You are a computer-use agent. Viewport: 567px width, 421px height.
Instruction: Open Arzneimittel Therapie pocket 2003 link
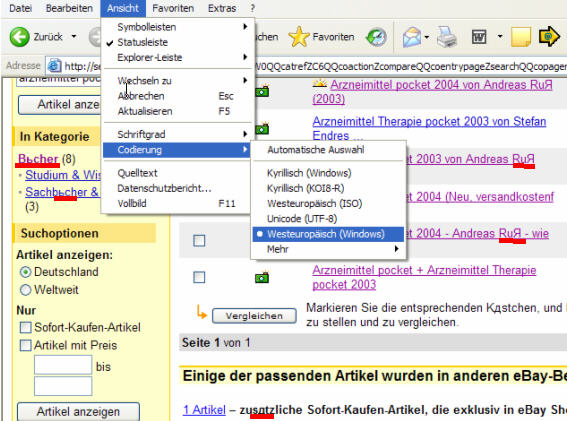pyautogui.click(x=429, y=128)
